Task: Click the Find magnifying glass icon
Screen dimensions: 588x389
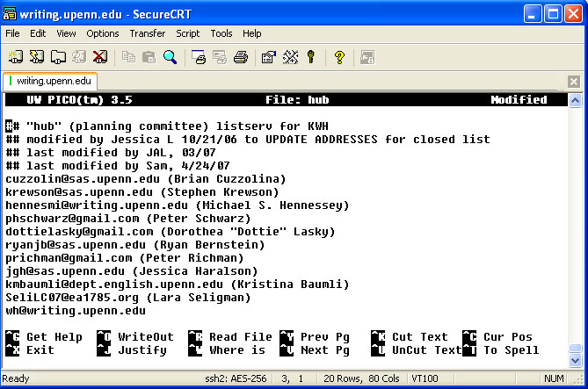Action: click(171, 57)
